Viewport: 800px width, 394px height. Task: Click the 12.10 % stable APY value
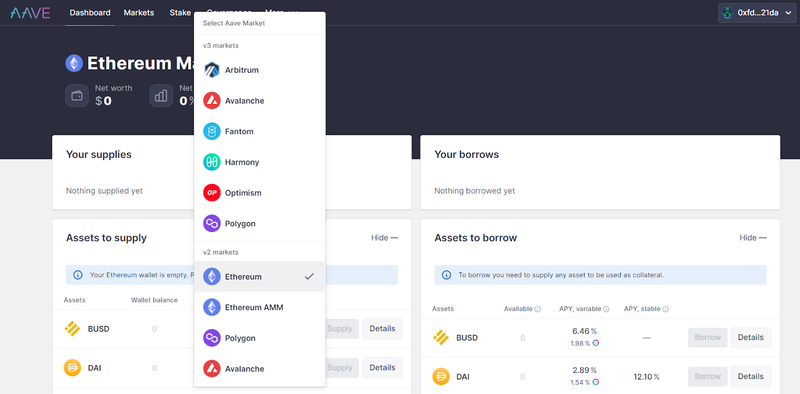(646, 377)
